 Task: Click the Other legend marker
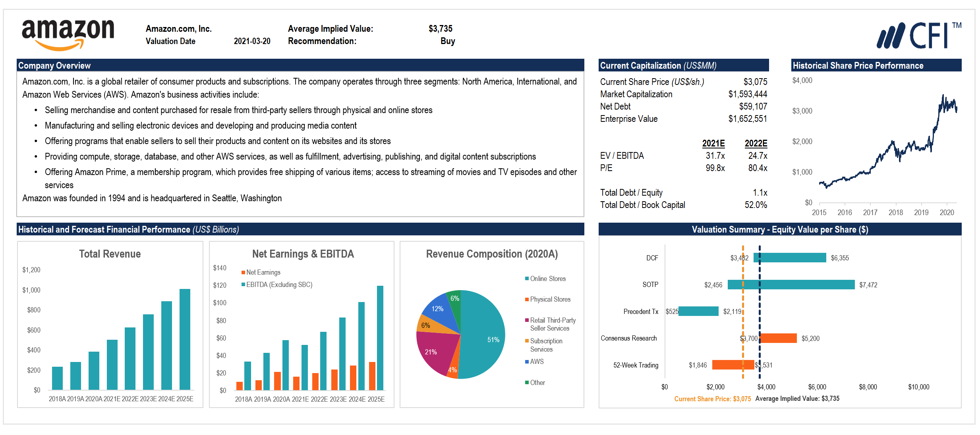pos(527,383)
